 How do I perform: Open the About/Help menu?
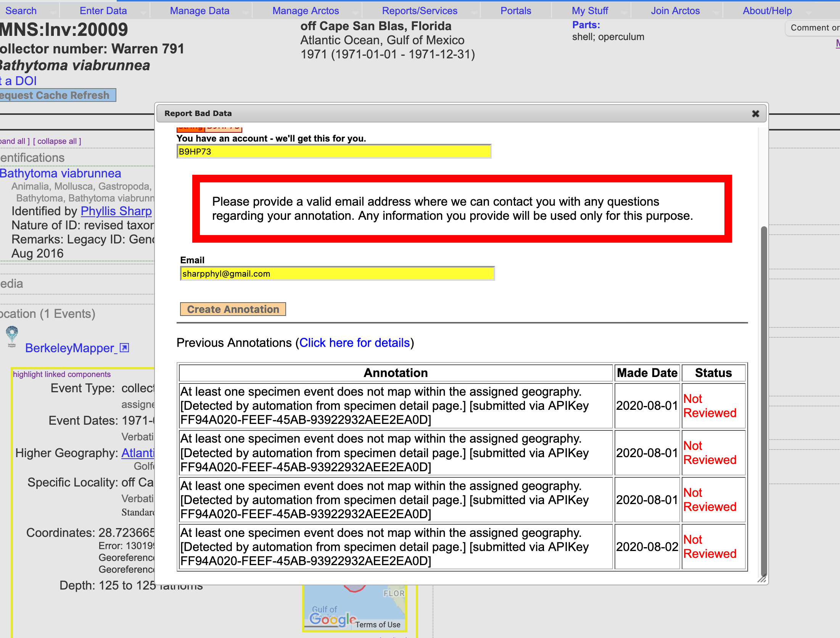tap(767, 11)
